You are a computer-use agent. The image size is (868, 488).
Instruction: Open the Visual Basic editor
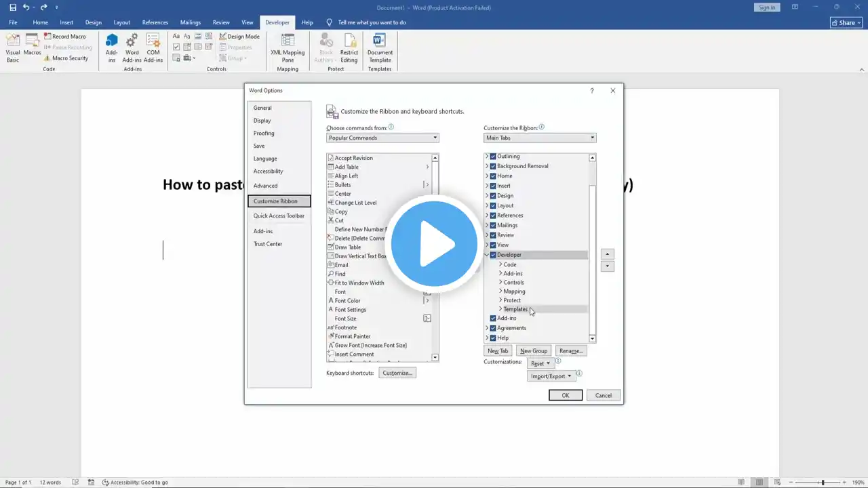tap(13, 47)
